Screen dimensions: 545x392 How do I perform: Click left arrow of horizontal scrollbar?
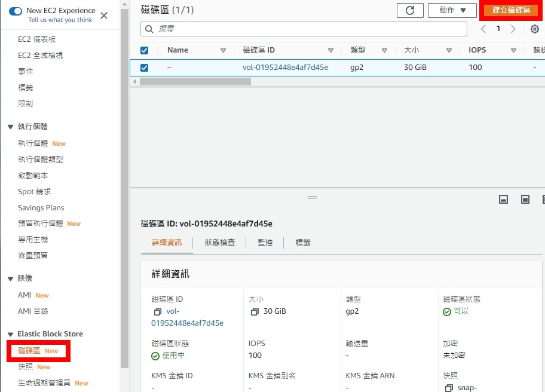(x=135, y=82)
